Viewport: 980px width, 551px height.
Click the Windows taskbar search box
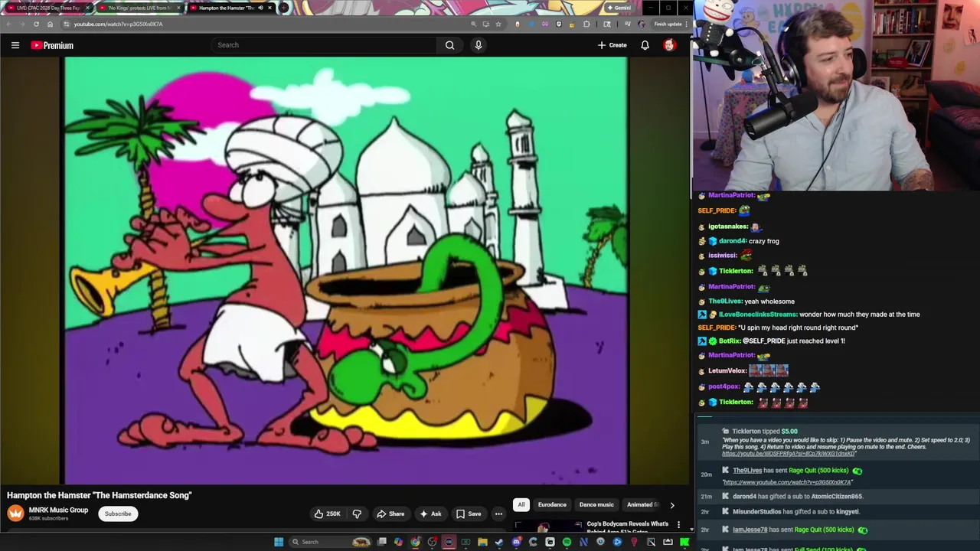(329, 542)
